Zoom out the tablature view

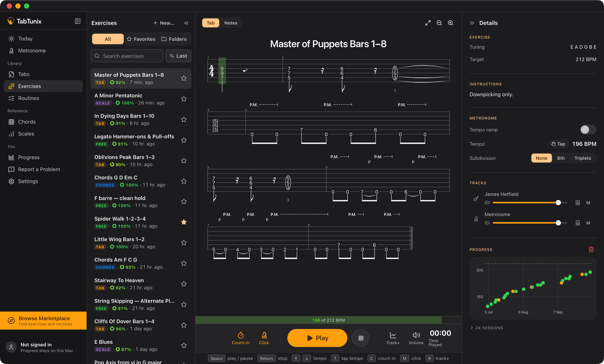coord(439,23)
